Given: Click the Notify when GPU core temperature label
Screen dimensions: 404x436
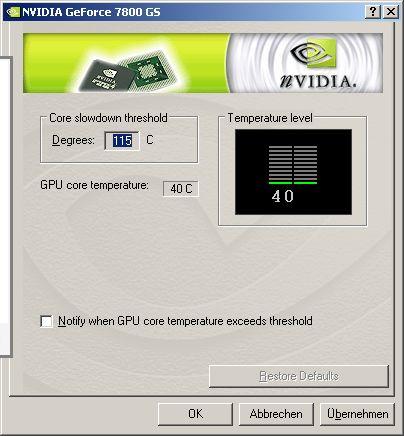Looking at the screenshot, I should 185,321.
